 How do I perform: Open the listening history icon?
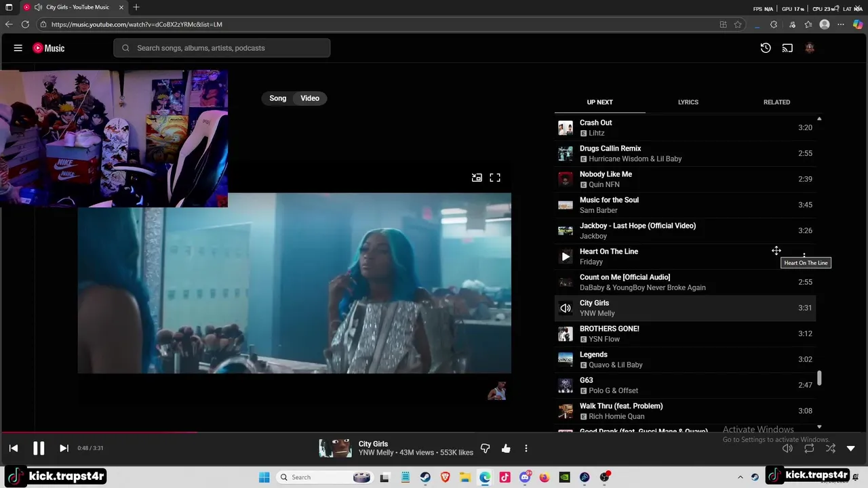point(766,48)
